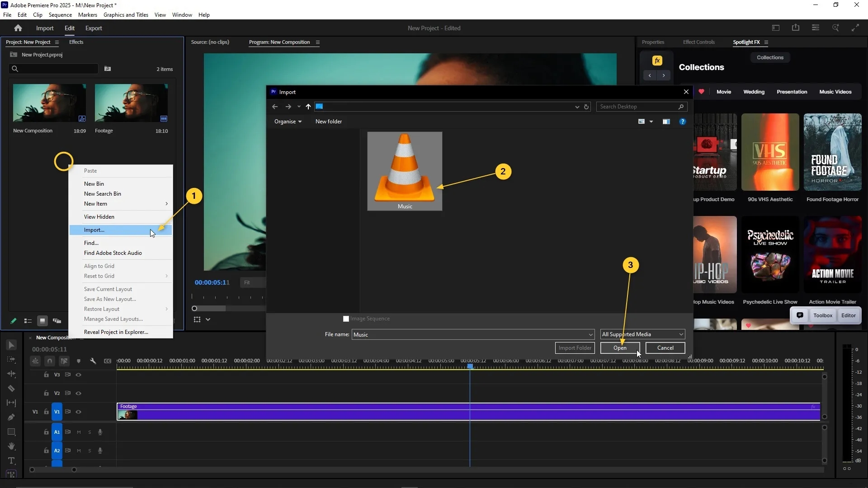This screenshot has width=868, height=488.
Task: Choose New Bin from the context menu
Action: click(121, 184)
